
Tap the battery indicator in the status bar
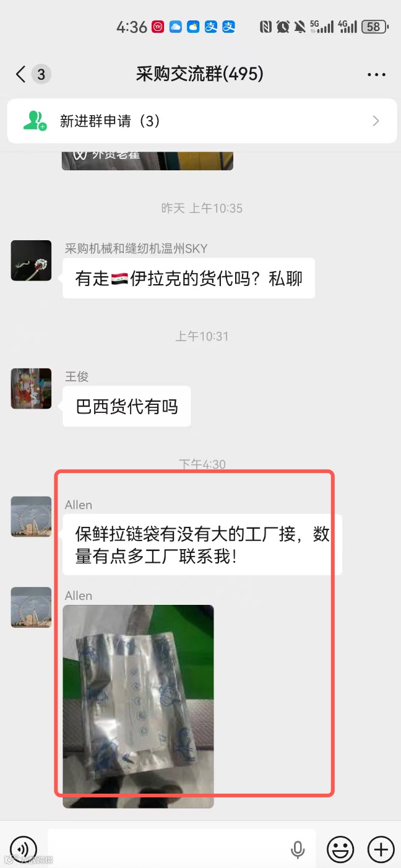[375, 27]
